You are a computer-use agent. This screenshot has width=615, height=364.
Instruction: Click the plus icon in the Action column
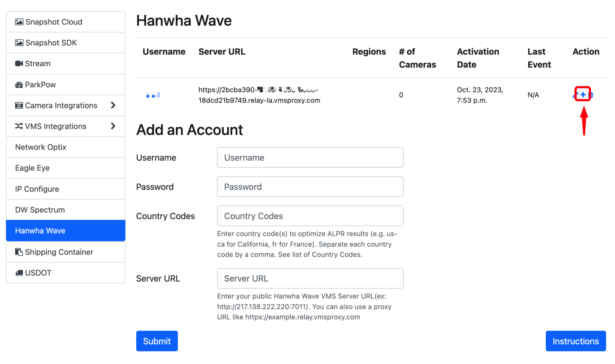(x=583, y=95)
